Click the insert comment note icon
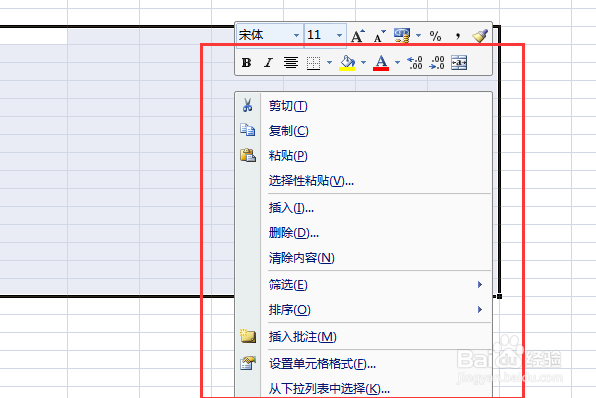596x398 pixels. pos(248,336)
